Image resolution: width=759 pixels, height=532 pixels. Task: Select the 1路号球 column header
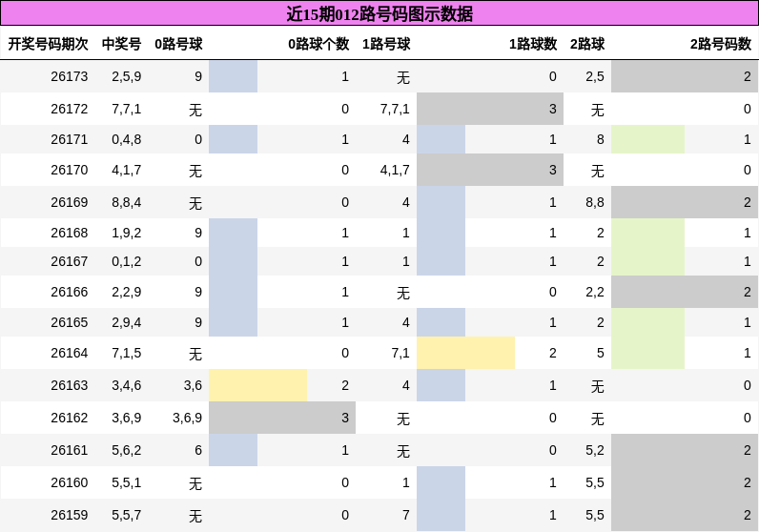tap(386, 44)
